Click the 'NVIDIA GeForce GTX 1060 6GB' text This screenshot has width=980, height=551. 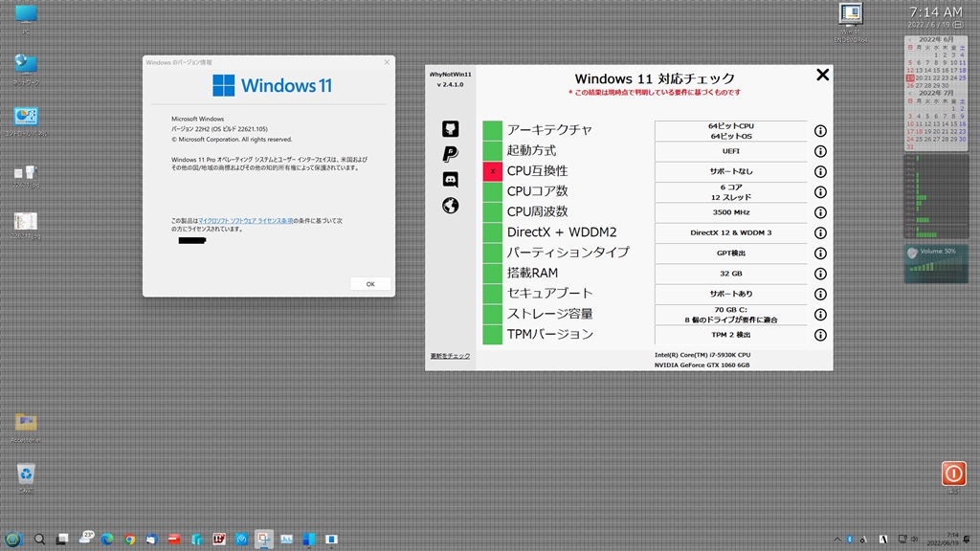[702, 364]
